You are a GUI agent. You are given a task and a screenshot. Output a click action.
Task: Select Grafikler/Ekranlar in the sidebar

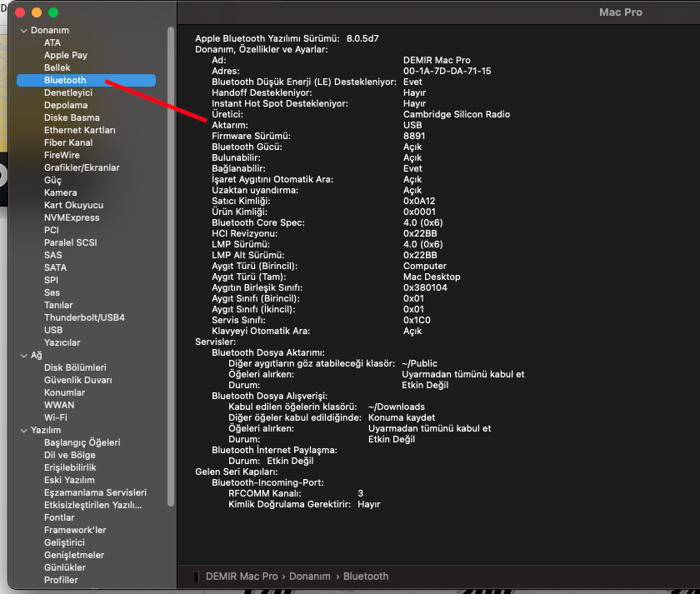pos(82,168)
